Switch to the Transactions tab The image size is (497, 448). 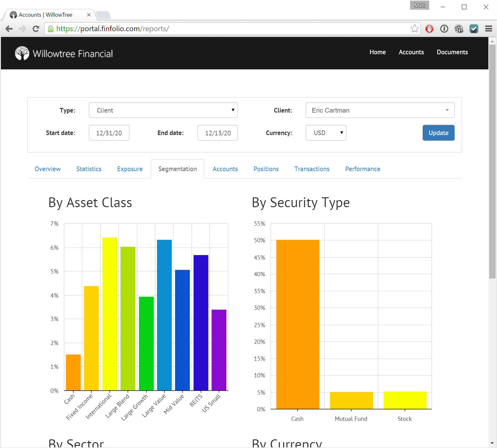312,169
